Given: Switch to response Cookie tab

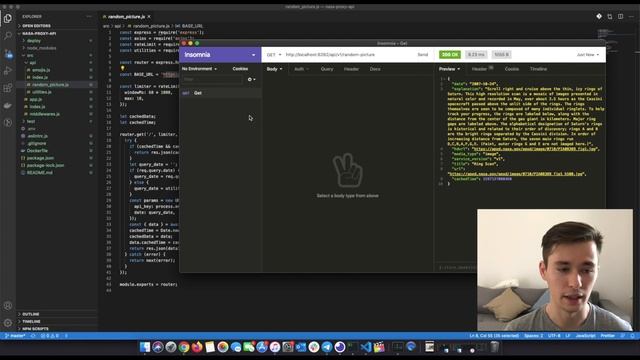Looking at the screenshot, I should (x=511, y=69).
